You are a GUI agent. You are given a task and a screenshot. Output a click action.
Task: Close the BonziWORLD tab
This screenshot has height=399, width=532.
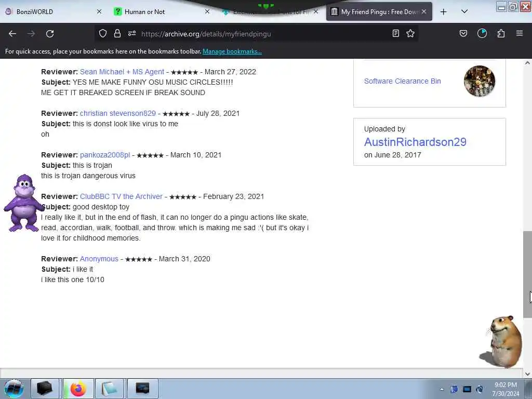point(99,11)
